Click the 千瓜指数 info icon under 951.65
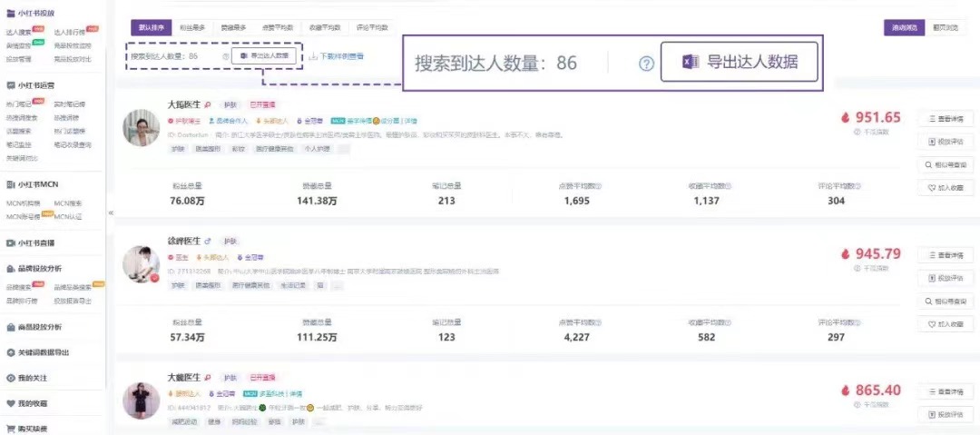This screenshot has width=980, height=435. click(x=857, y=132)
